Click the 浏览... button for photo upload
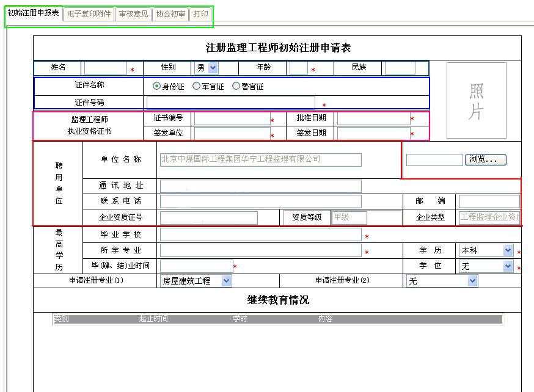The image size is (534, 392). click(x=486, y=160)
